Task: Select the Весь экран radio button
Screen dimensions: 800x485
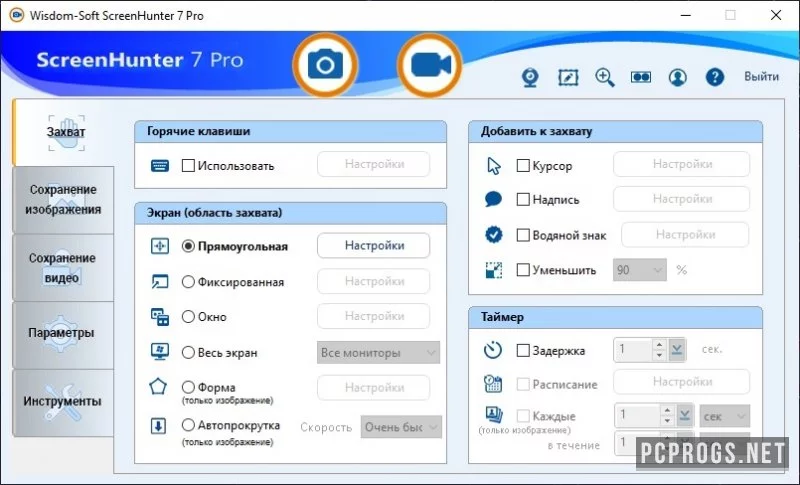Action: [x=188, y=352]
